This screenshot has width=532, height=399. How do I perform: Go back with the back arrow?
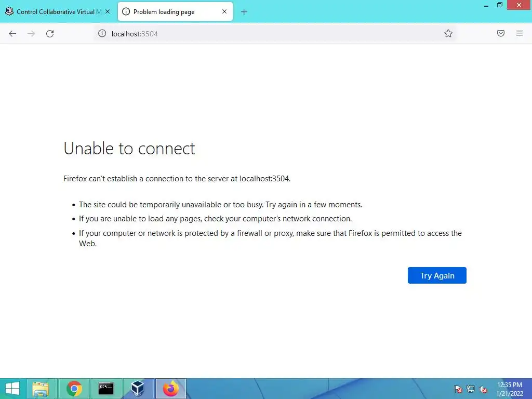coord(12,34)
